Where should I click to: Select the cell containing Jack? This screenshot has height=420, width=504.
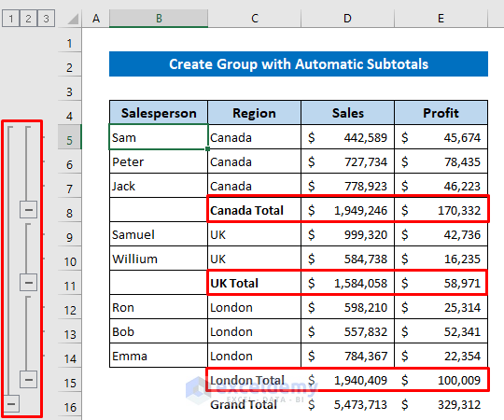[159, 186]
